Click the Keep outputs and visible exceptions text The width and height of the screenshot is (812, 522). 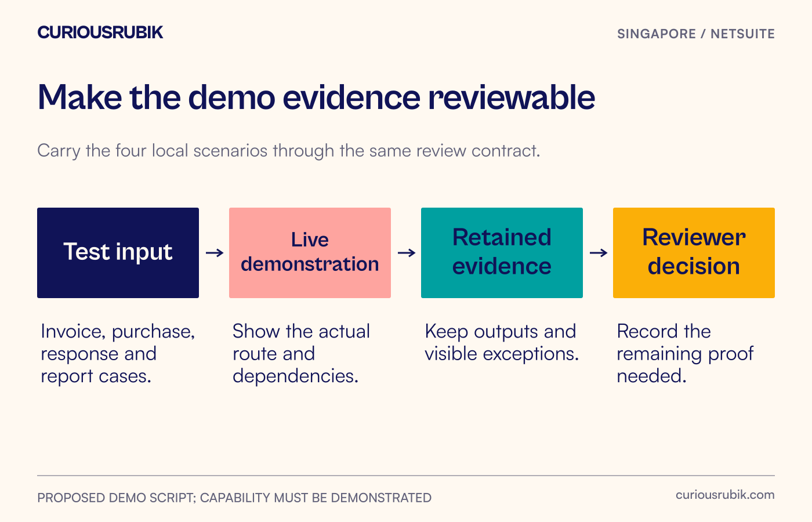tap(502, 342)
